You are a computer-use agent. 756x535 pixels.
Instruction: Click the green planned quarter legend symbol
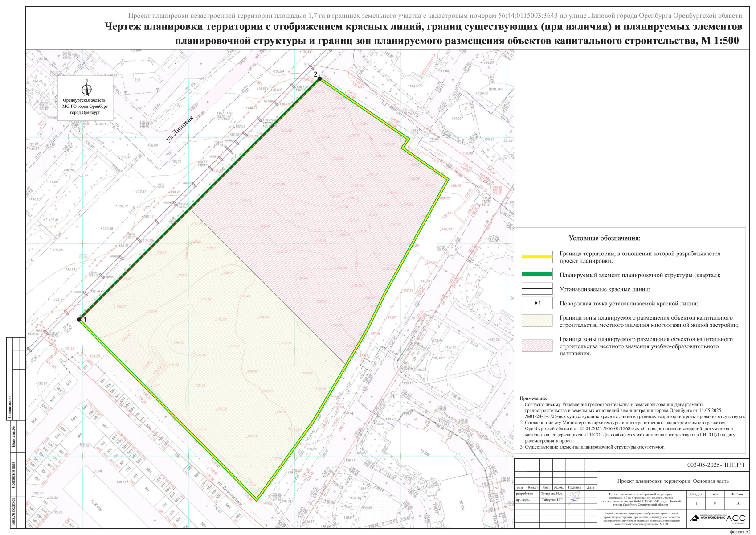(x=537, y=275)
